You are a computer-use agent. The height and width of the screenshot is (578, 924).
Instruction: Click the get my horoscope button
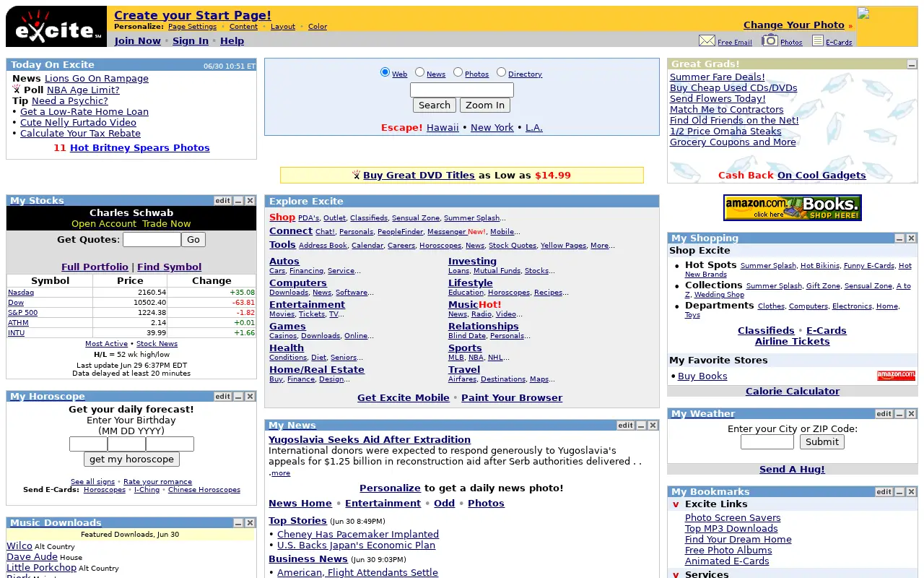(x=131, y=460)
